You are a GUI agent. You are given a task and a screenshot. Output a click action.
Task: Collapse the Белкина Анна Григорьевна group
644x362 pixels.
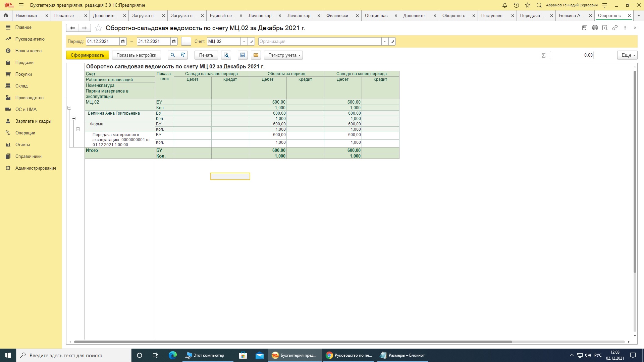[x=74, y=118]
